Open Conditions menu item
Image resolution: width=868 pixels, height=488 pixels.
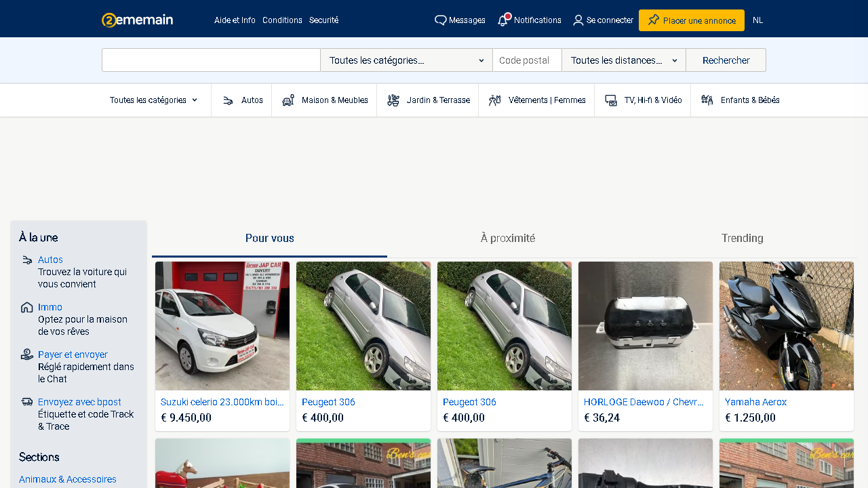tap(282, 20)
